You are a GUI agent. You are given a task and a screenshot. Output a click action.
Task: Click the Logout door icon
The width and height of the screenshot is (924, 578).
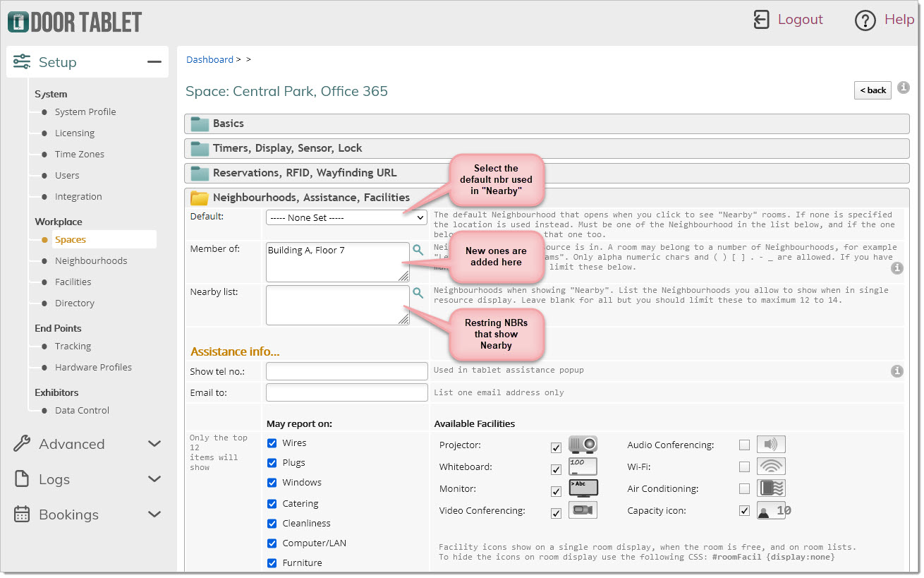click(761, 20)
